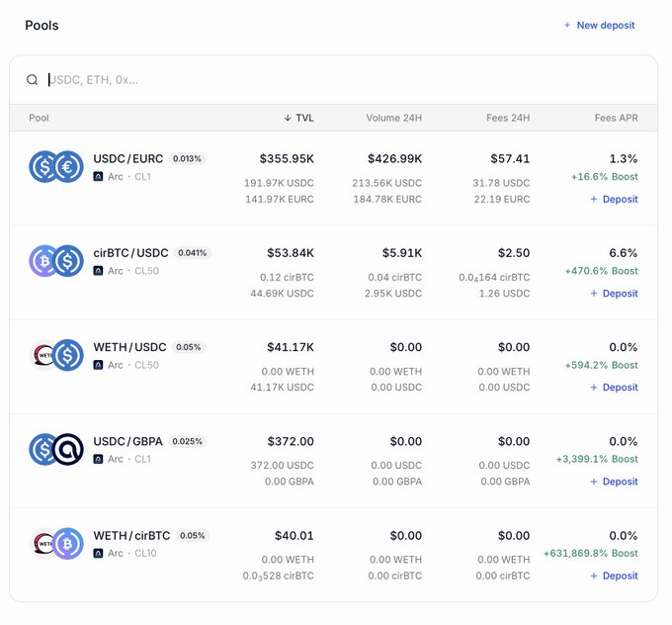Deposit into the USDC/GBPA pool

[614, 482]
